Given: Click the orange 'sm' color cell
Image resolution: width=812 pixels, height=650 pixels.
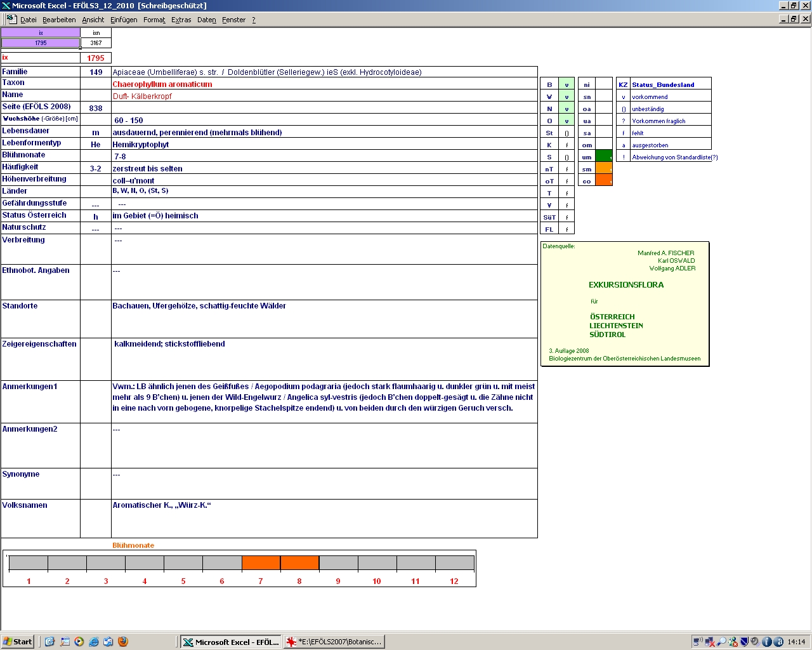Looking at the screenshot, I should (604, 169).
